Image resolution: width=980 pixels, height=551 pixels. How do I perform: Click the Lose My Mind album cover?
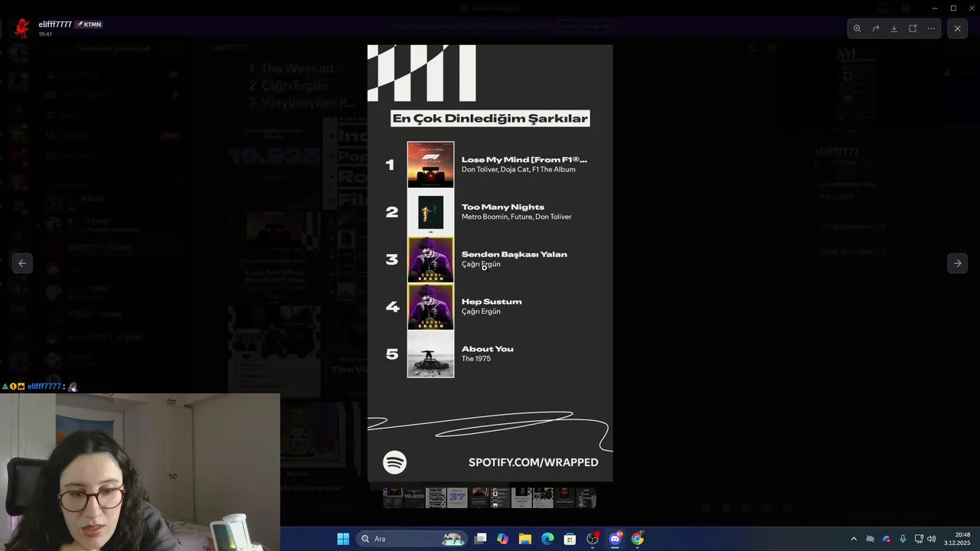pos(430,165)
